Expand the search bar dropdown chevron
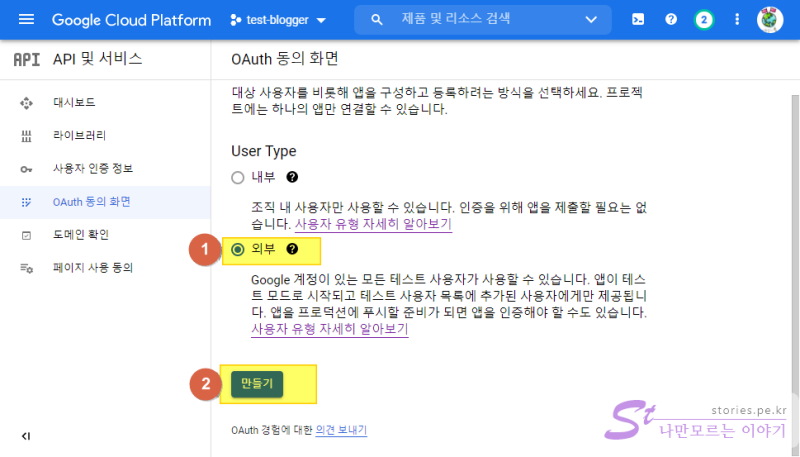 (x=591, y=20)
